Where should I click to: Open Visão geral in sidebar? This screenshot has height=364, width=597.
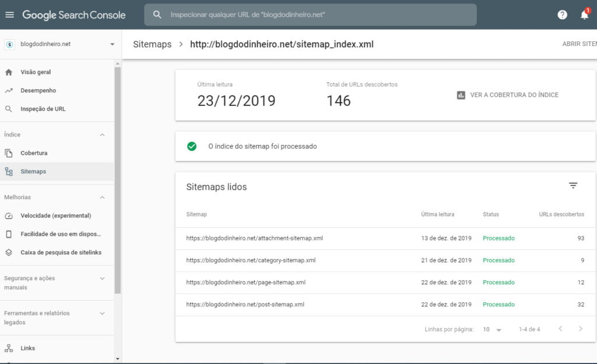tap(57, 72)
